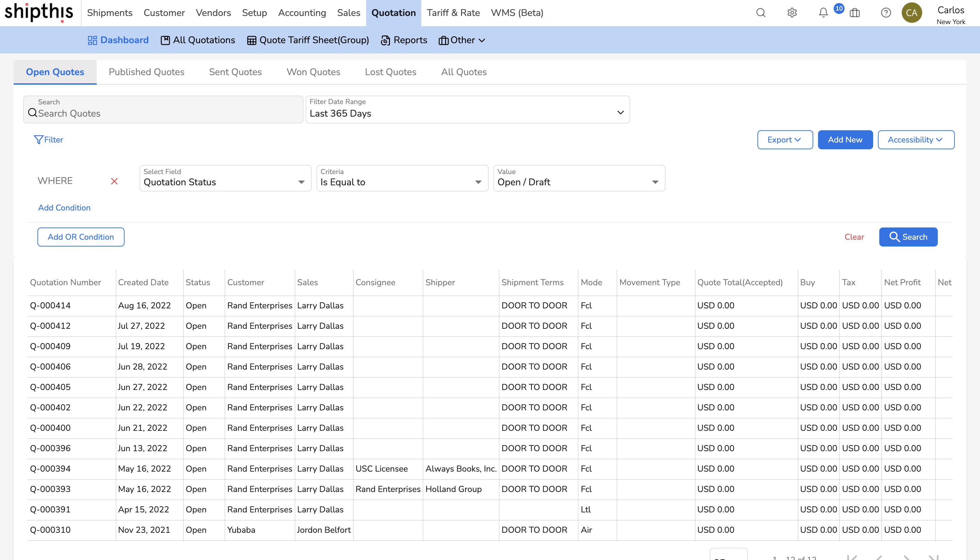
Task: Open the global search magnifier icon
Action: pos(761,13)
